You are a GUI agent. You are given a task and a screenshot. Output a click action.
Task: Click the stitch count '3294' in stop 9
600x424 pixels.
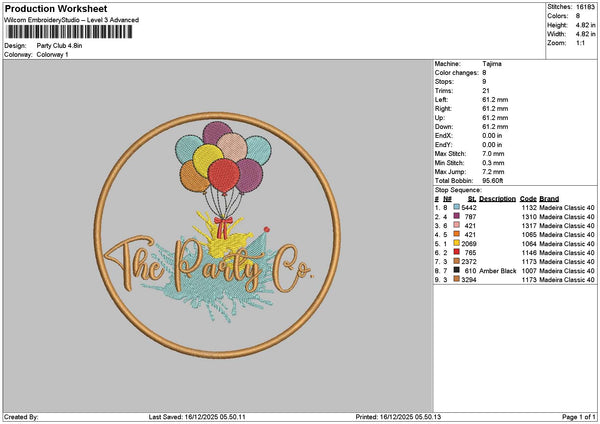[469, 280]
